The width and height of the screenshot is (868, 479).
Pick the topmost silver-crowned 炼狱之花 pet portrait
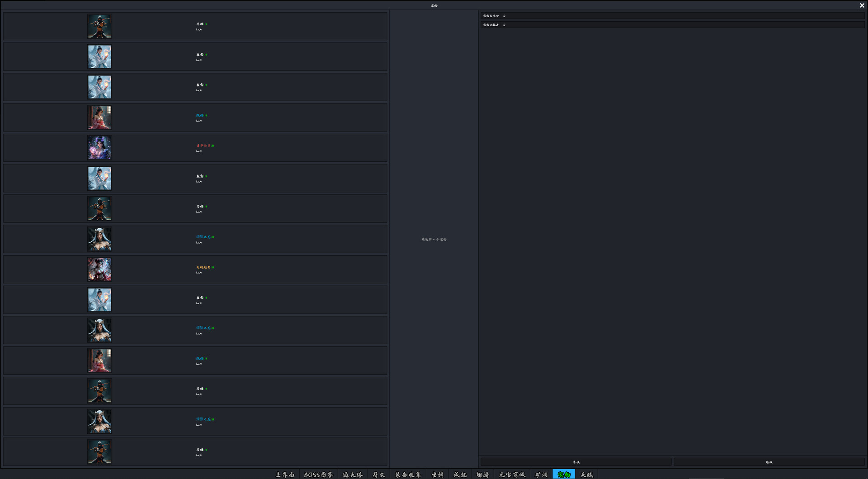click(x=99, y=239)
